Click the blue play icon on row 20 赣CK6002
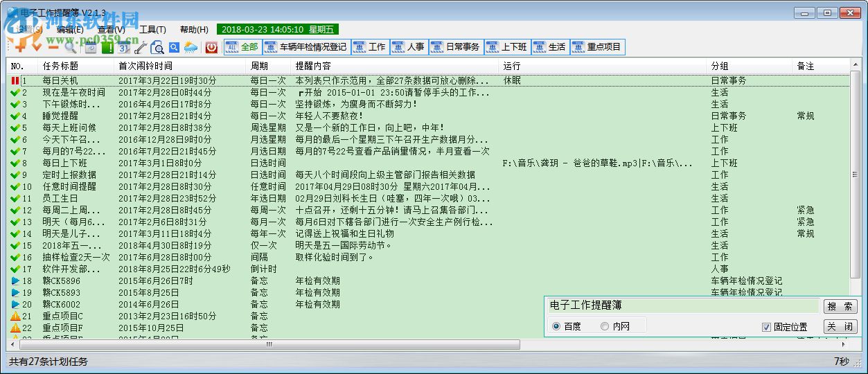This screenshot has width=868, height=374. (15, 304)
